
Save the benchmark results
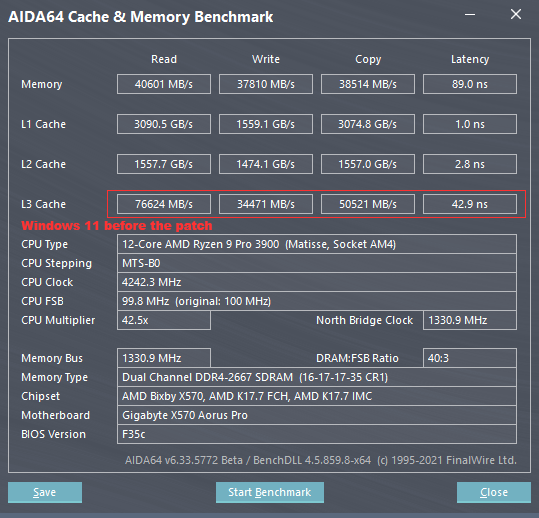[45, 492]
